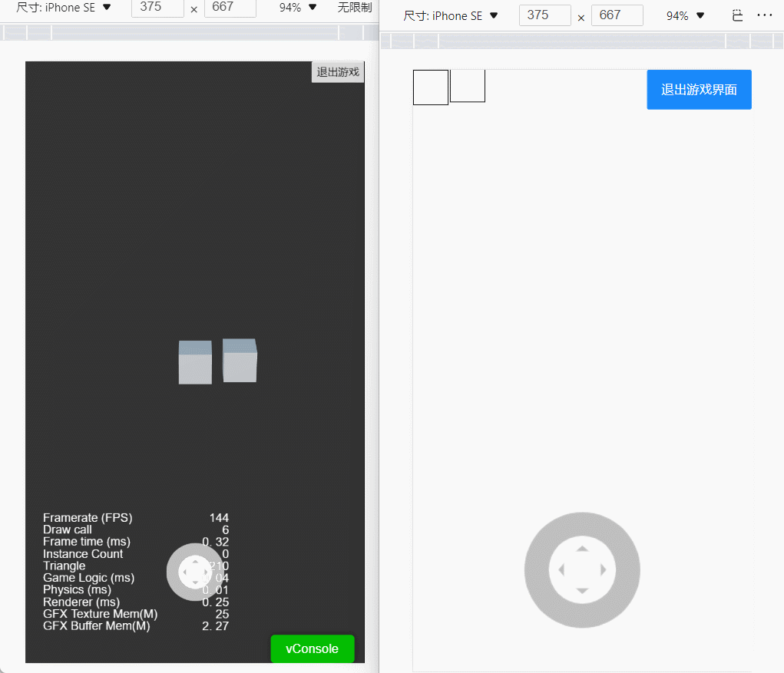Click blue 退出游戏界面 button

pos(699,90)
